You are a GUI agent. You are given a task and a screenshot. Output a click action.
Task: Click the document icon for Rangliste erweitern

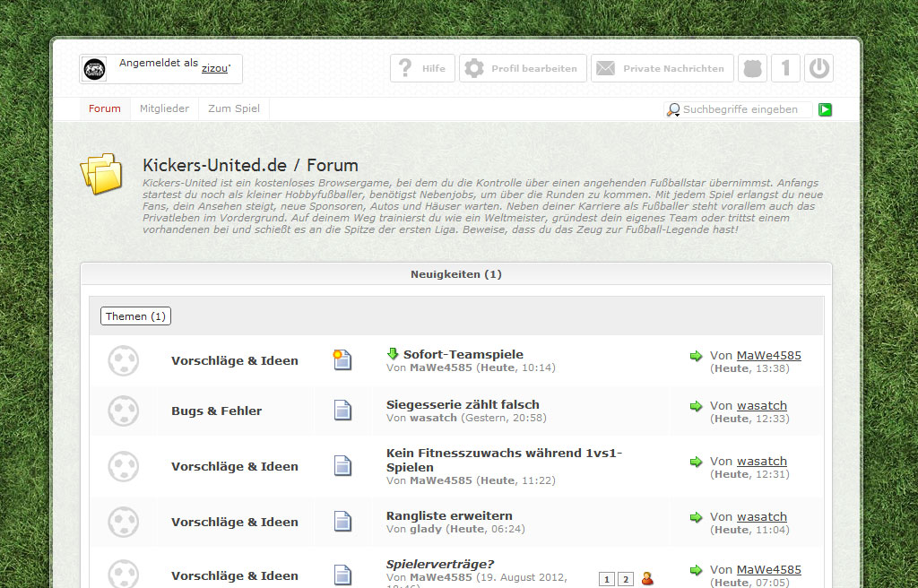(x=343, y=522)
